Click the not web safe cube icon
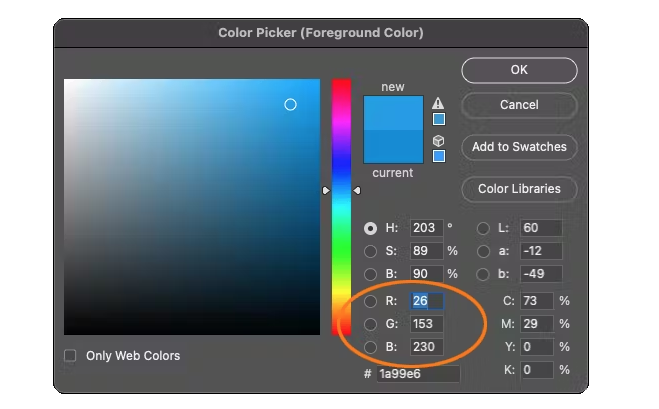 click(438, 140)
